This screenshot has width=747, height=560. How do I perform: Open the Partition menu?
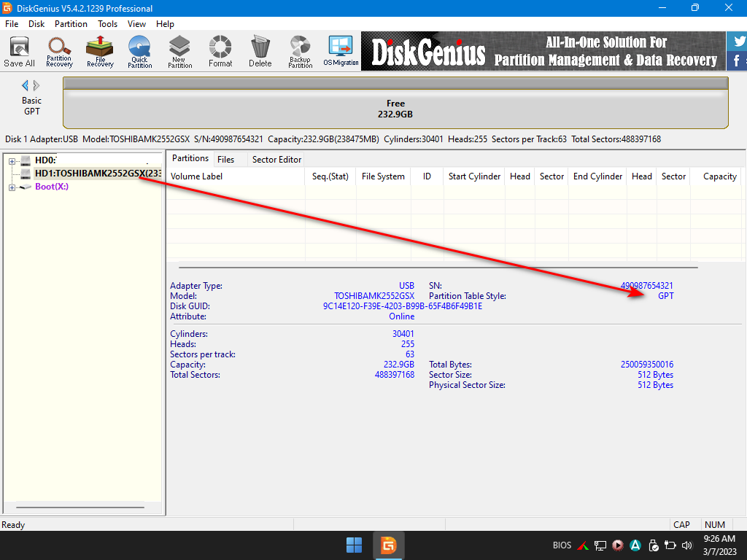tap(71, 24)
